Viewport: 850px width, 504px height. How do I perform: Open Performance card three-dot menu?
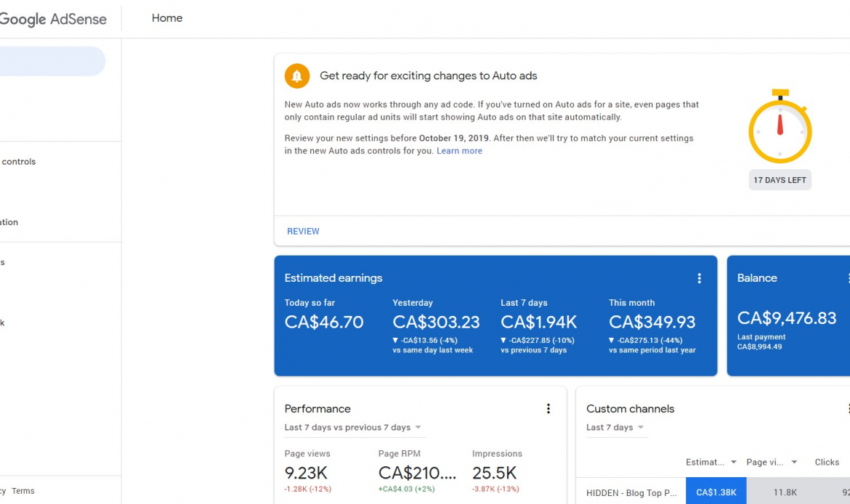tap(548, 409)
